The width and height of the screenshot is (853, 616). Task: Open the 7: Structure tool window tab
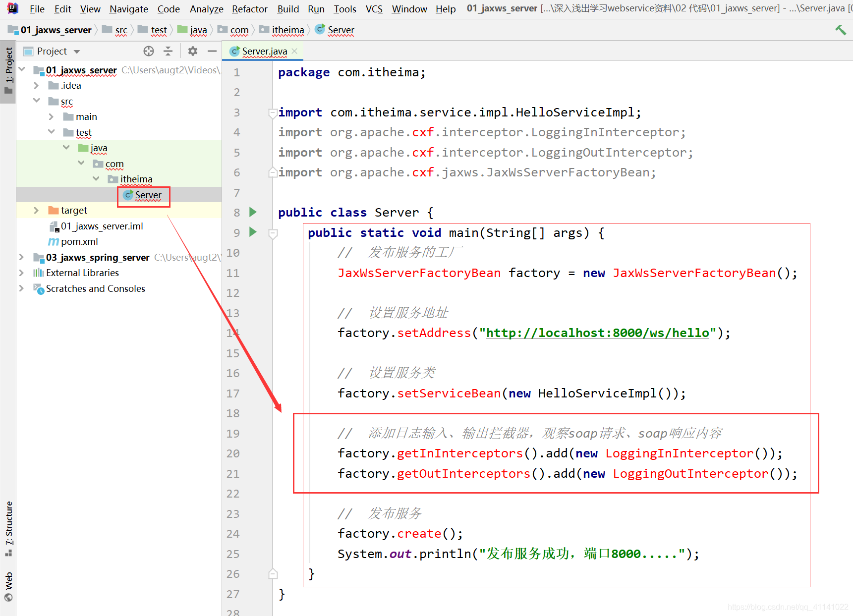point(8,528)
